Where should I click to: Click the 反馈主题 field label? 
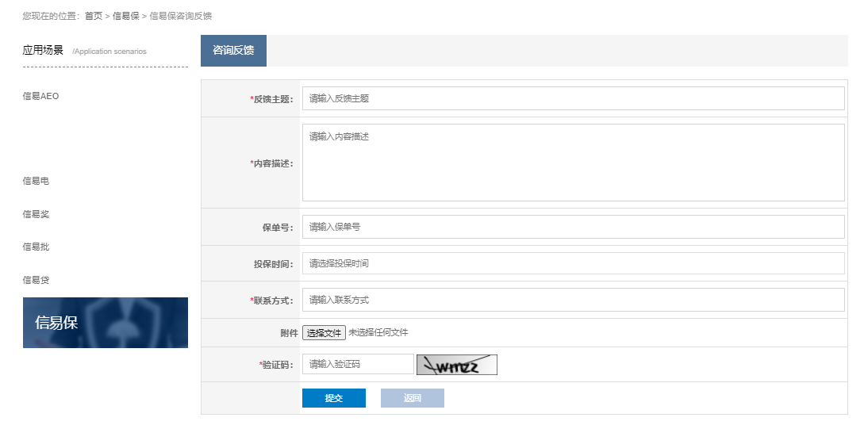[272, 100]
